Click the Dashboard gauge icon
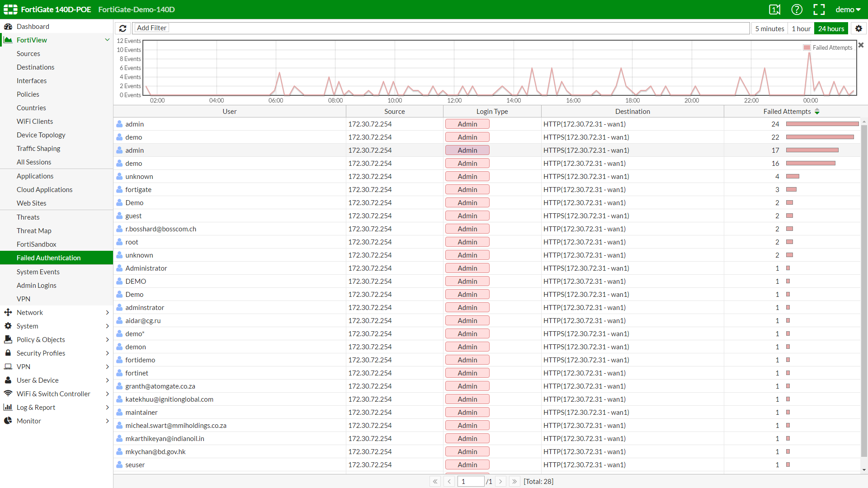Screen dimensions: 868x488 tap(8, 27)
